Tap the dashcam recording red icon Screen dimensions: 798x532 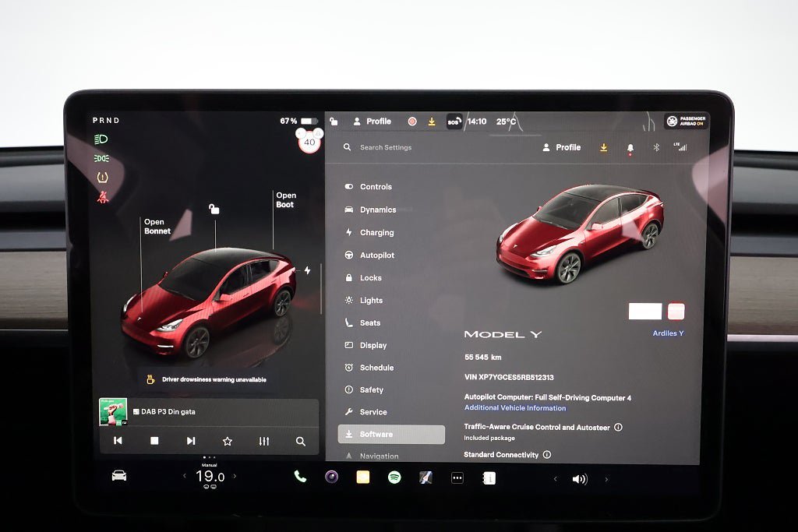(x=412, y=122)
